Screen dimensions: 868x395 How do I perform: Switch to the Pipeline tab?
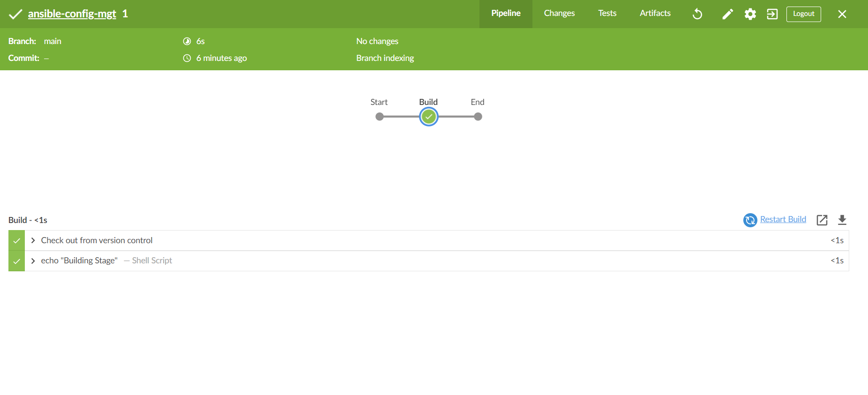[506, 14]
